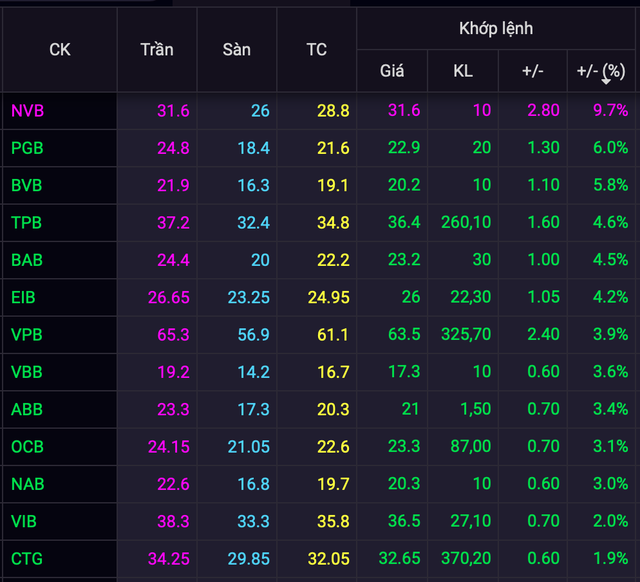Viewport: 640px width, 582px height.
Task: Open the NVB stock ticker
Action: click(x=27, y=110)
